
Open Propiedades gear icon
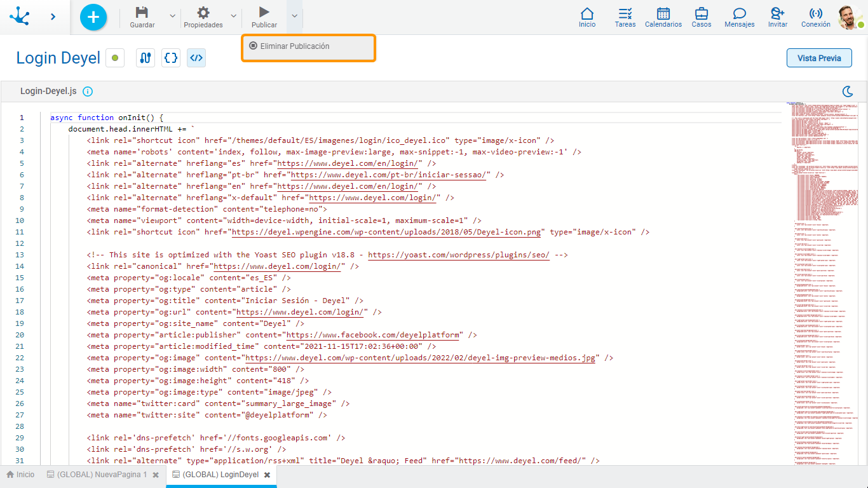click(203, 13)
